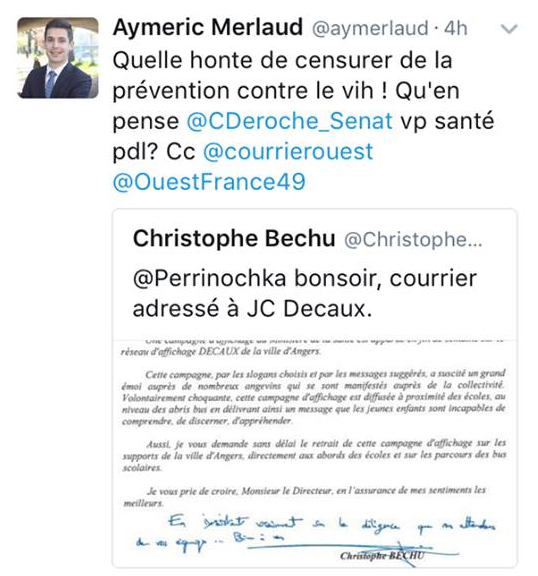This screenshot has width=538, height=576.
Task: Click the Christophe BECHU signature on letter
Action: (x=382, y=555)
